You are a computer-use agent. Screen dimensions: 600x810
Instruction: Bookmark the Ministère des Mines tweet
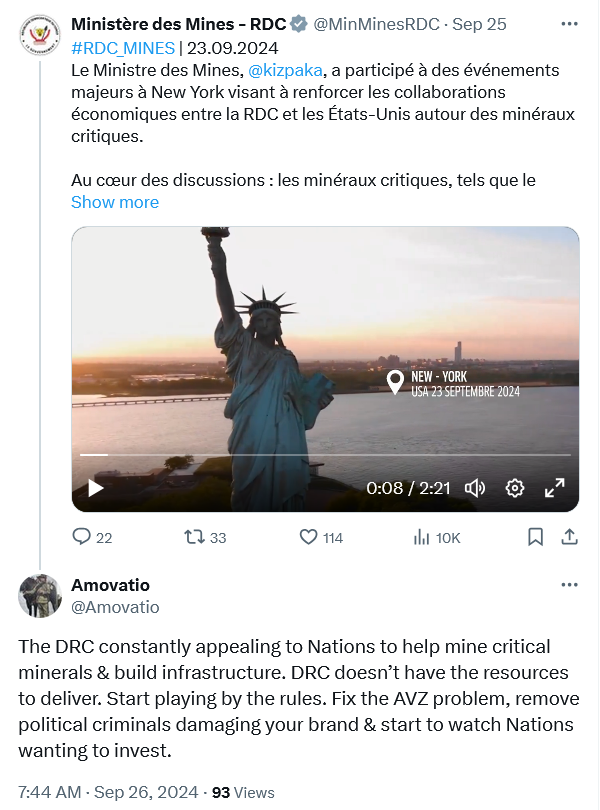click(536, 537)
